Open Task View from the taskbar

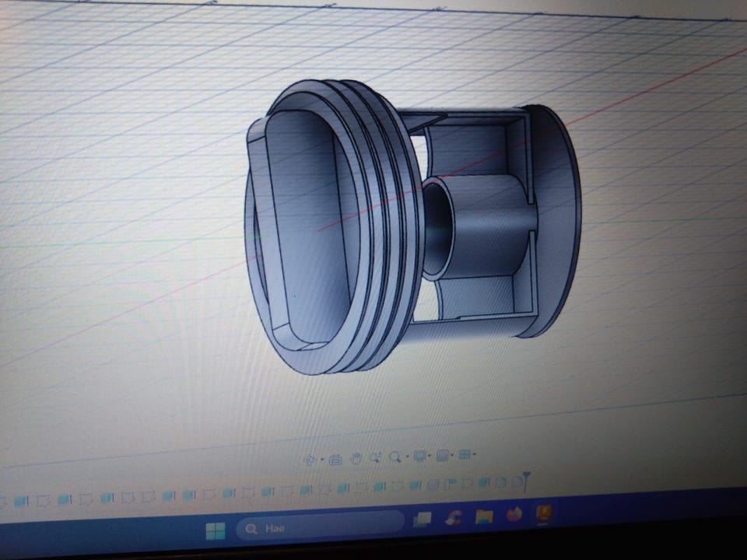422,519
